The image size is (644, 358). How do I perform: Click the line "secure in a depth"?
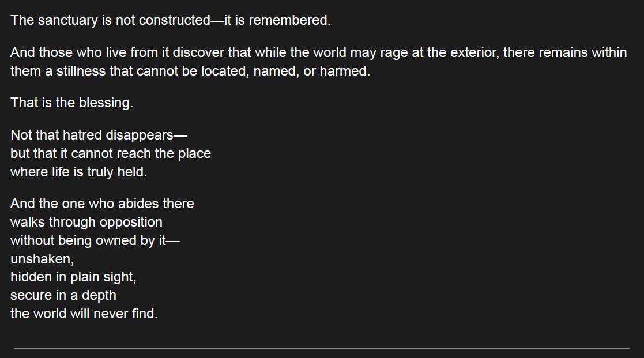point(63,296)
